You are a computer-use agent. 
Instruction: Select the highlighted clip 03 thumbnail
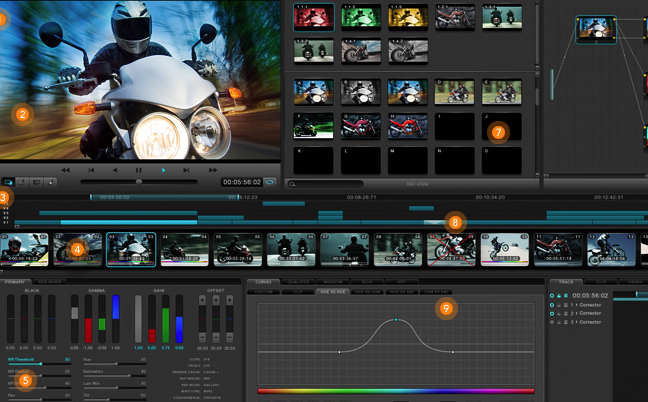tap(131, 250)
